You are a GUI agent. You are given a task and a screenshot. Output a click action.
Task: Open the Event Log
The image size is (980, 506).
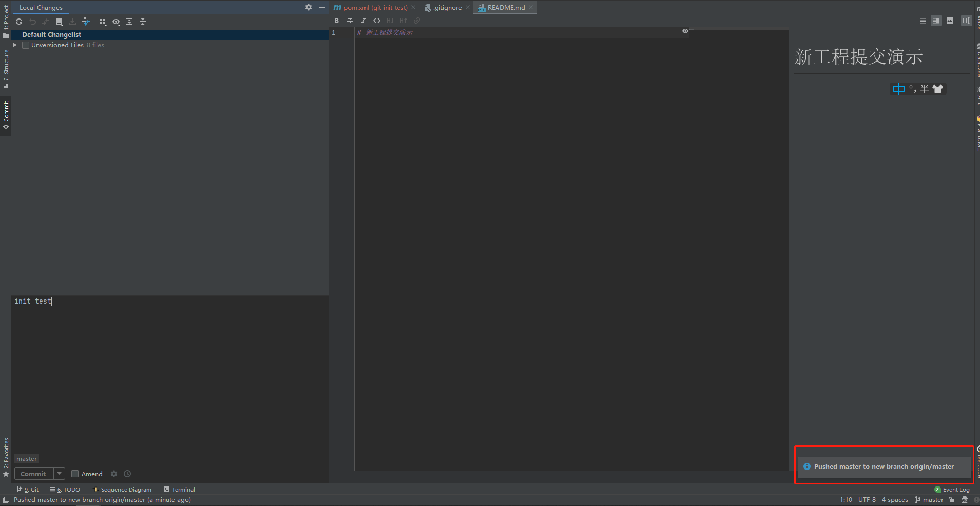click(952, 490)
